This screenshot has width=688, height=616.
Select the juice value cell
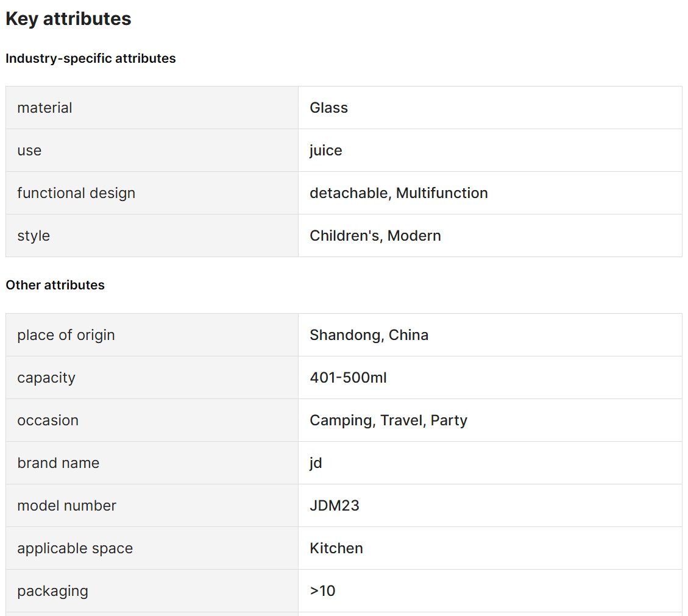pyautogui.click(x=490, y=150)
